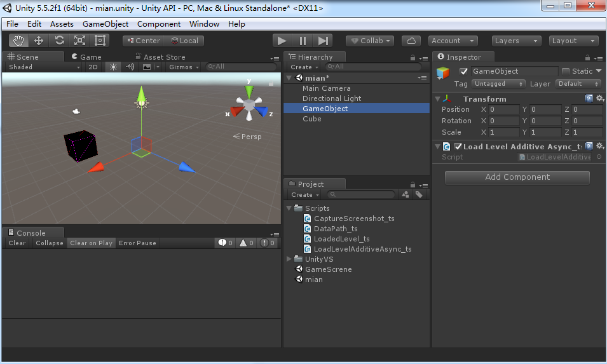The width and height of the screenshot is (607, 364).
Task: Open Hierarchy Create menu
Action: [304, 67]
